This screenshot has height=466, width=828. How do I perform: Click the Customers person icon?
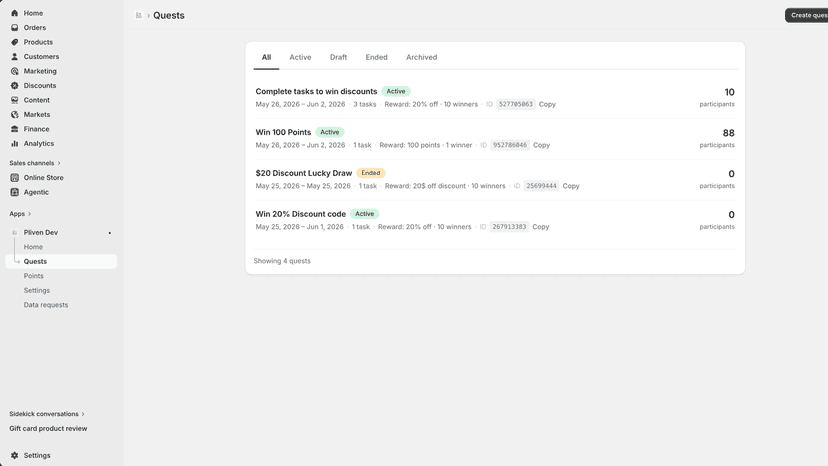click(x=14, y=57)
